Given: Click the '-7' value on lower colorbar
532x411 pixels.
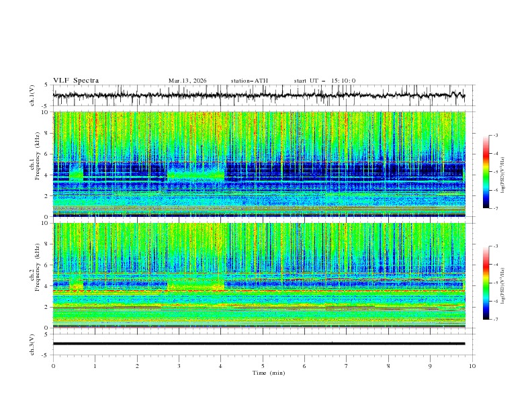Looking at the screenshot, I should click(495, 319).
